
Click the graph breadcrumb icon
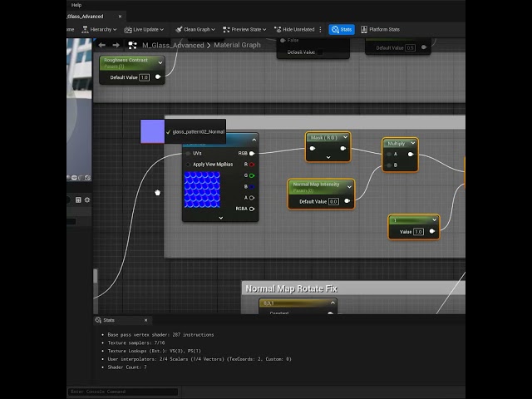pos(132,45)
